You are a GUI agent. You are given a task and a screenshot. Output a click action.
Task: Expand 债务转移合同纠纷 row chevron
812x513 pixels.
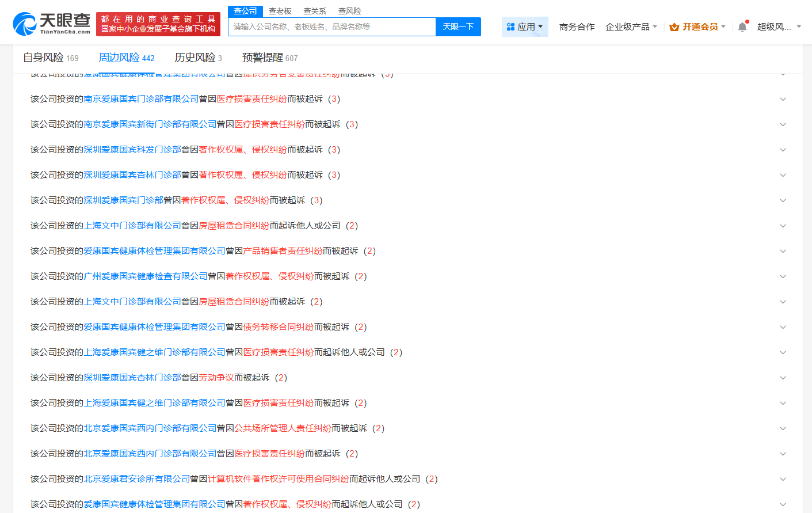783,327
